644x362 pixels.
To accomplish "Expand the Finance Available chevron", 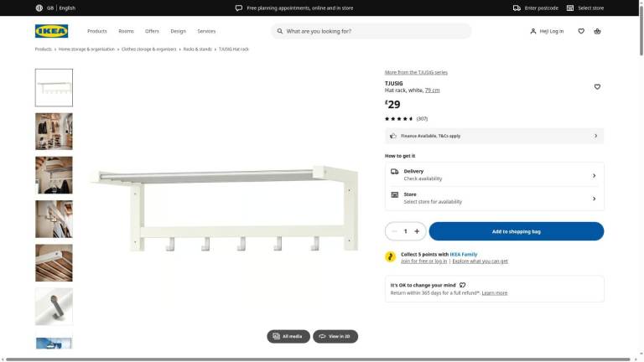I will (x=595, y=136).
